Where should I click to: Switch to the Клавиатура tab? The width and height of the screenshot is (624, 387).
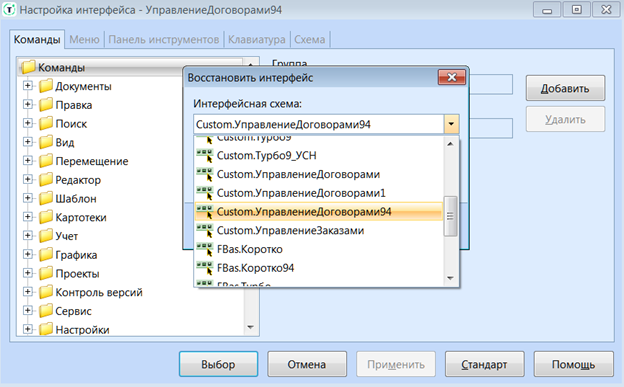click(x=257, y=39)
